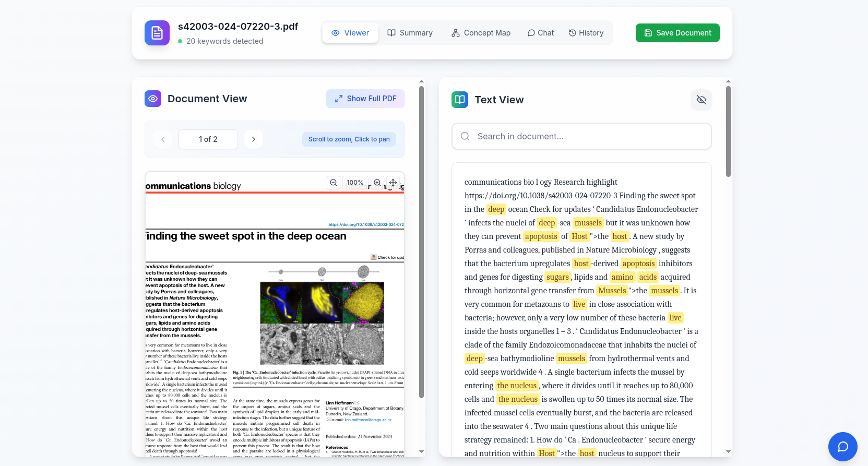This screenshot has height=466, width=868.
Task: Click the file name s42003-024-07220-3.pdf
Action: pyautogui.click(x=238, y=27)
